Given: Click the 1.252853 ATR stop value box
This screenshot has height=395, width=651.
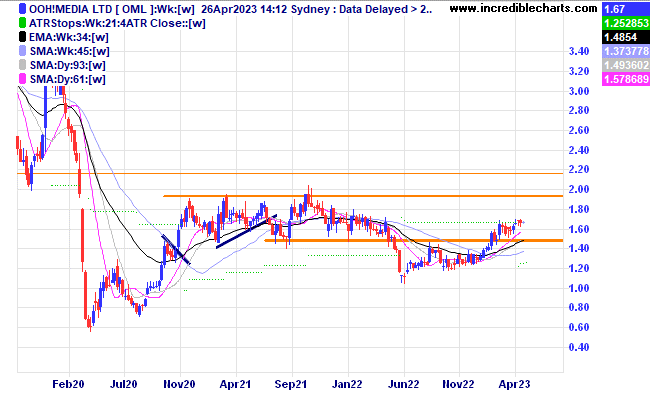Looking at the screenshot, I should (x=626, y=23).
